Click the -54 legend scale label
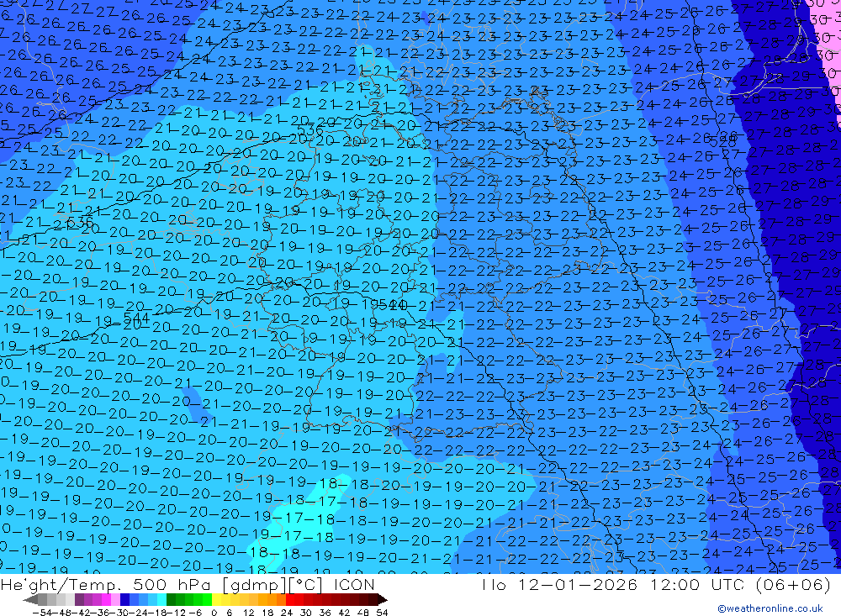 (40, 612)
